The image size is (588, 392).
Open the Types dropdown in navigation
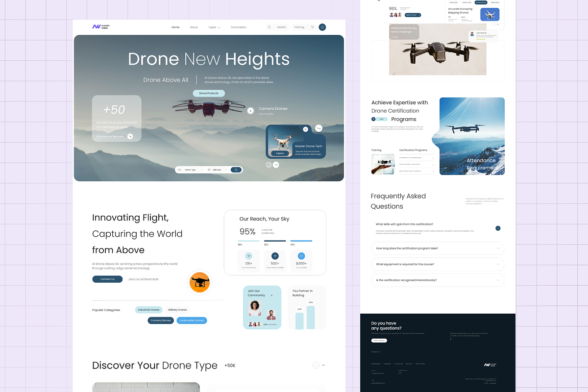(214, 27)
